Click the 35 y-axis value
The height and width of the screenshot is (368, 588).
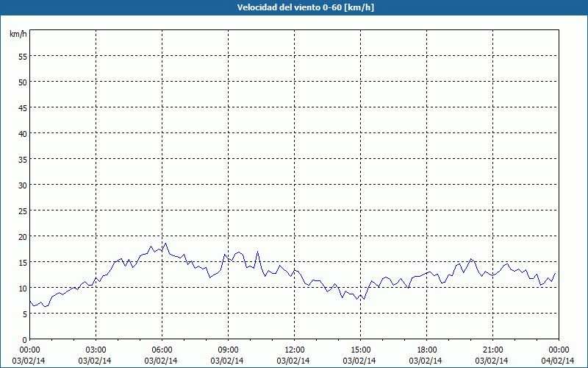(x=22, y=159)
